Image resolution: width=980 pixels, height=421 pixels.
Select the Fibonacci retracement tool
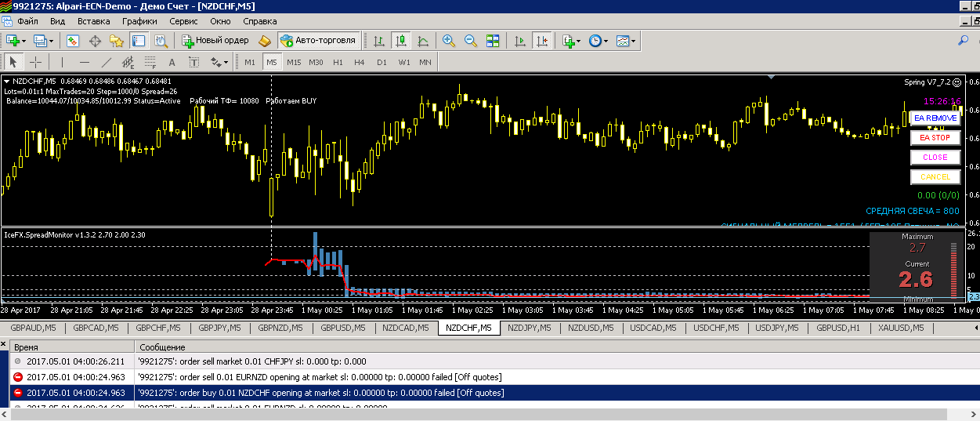(150, 62)
